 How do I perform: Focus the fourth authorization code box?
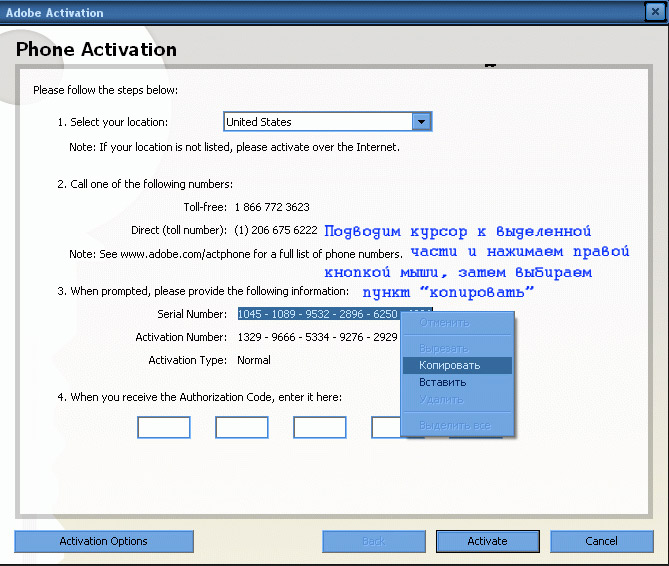pyautogui.click(x=386, y=428)
